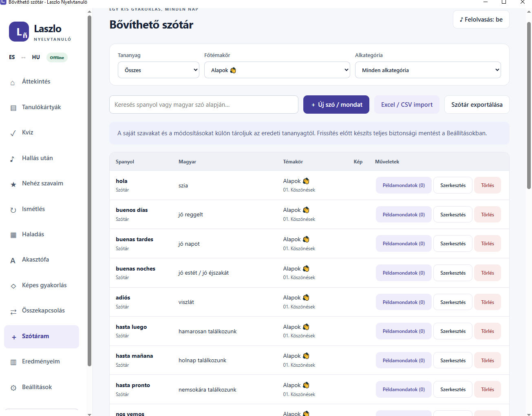Click the Offline status badge
The width and height of the screenshot is (532, 416).
pos(57,57)
